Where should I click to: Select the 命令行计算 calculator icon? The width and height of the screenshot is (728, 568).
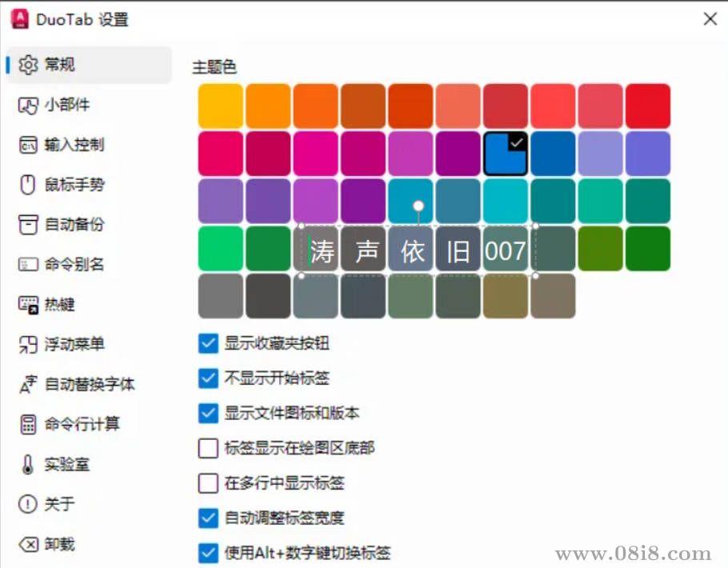coord(29,424)
